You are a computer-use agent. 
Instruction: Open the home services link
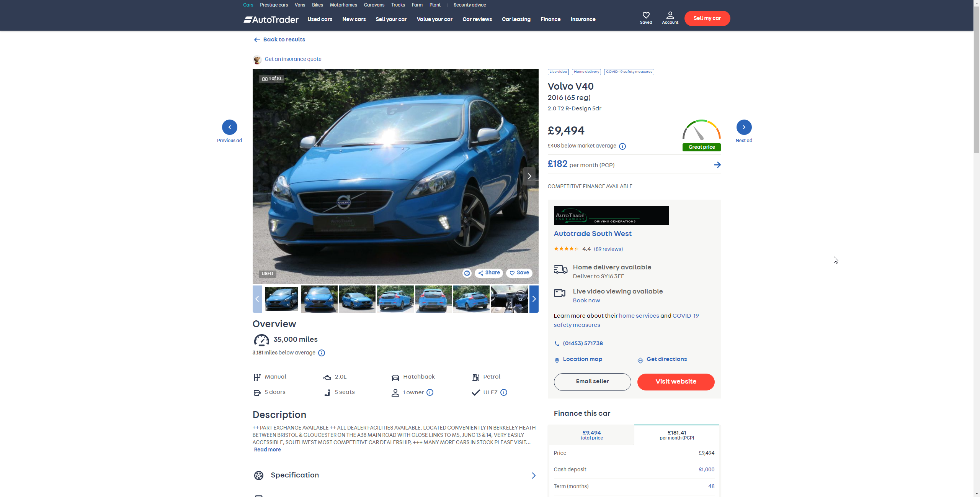pos(639,316)
